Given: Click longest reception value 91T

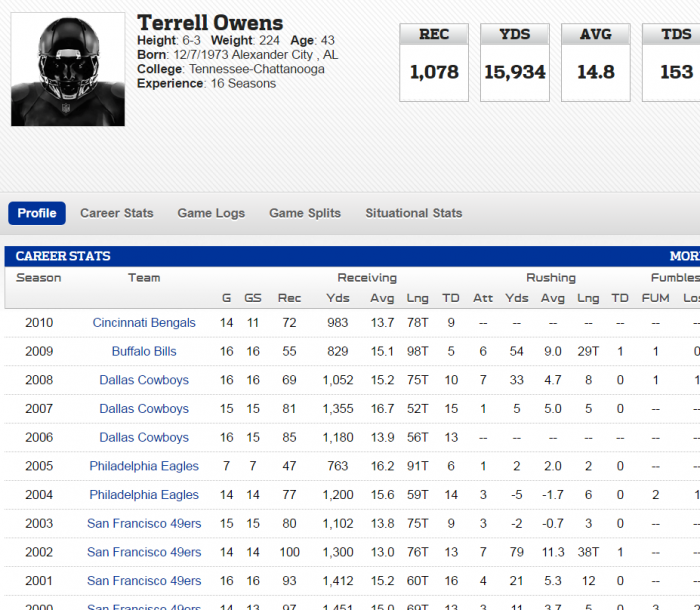Looking at the screenshot, I should [x=417, y=466].
